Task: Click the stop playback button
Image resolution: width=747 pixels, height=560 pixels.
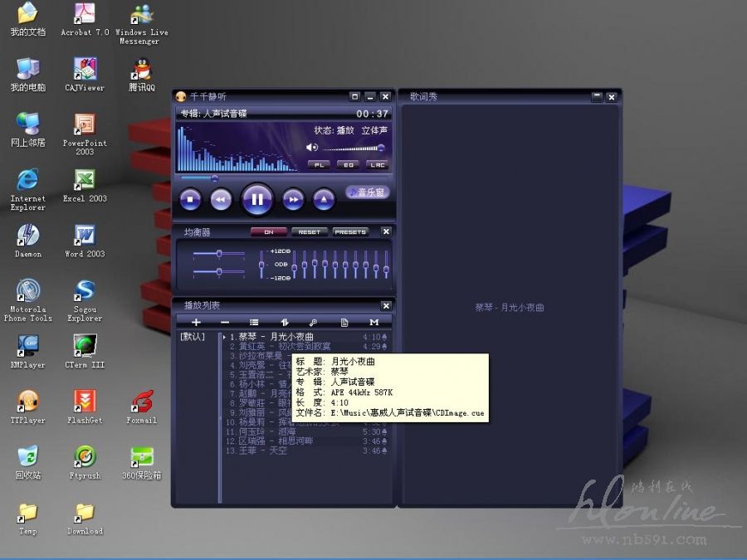Action: 190,199
